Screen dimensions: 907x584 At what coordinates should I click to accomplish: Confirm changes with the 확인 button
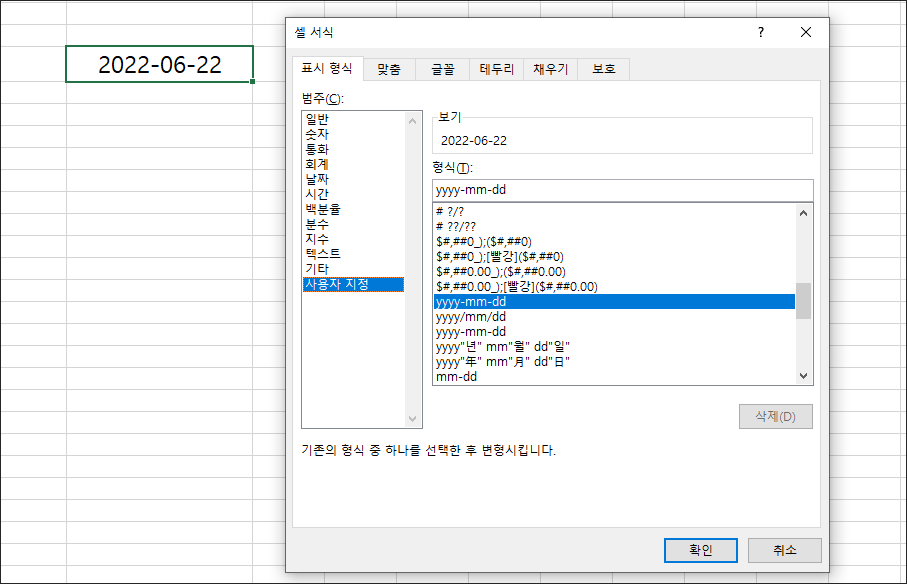pos(700,550)
